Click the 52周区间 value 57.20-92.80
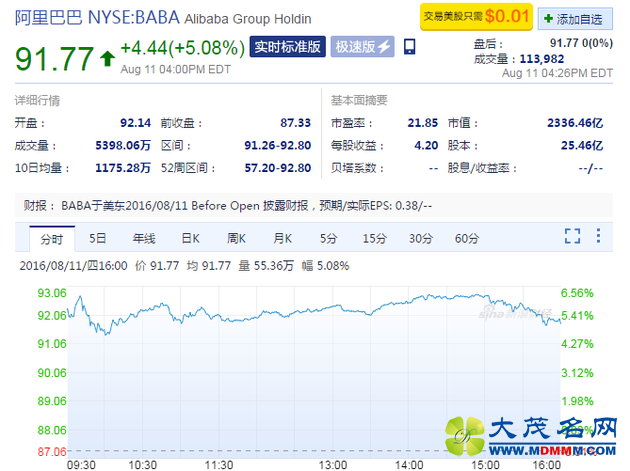630x471 pixels. pos(278,168)
